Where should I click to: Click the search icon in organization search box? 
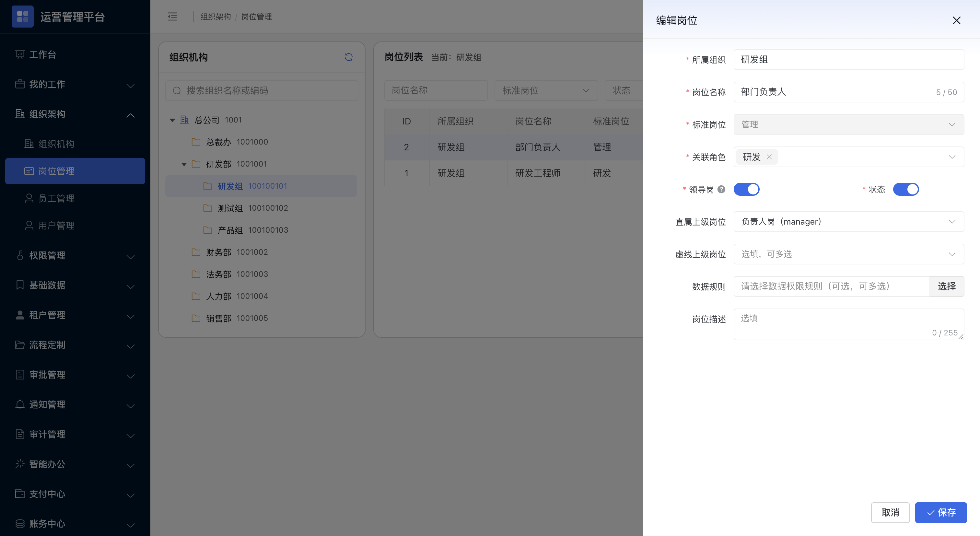[177, 90]
